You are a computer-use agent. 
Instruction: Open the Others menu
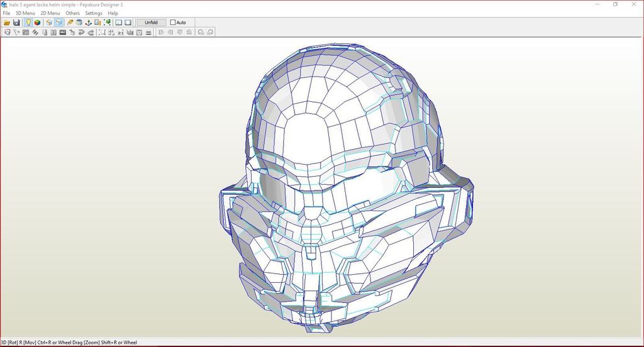73,13
